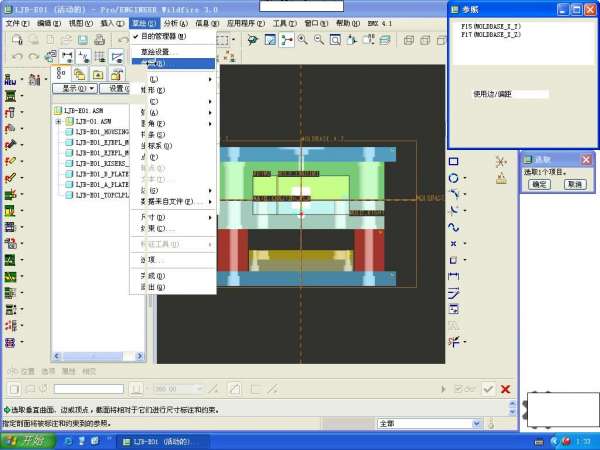Select F15(MOLDBASE_X_Z) in 参照 list
Image resolution: width=600 pixels, height=450 pixels.
[x=491, y=26]
